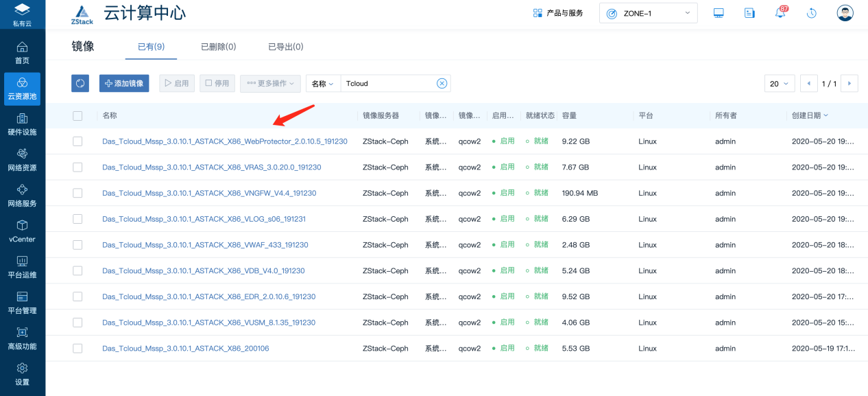Check the VLOG_s06 image row
This screenshot has height=396, width=868.
[x=77, y=219]
